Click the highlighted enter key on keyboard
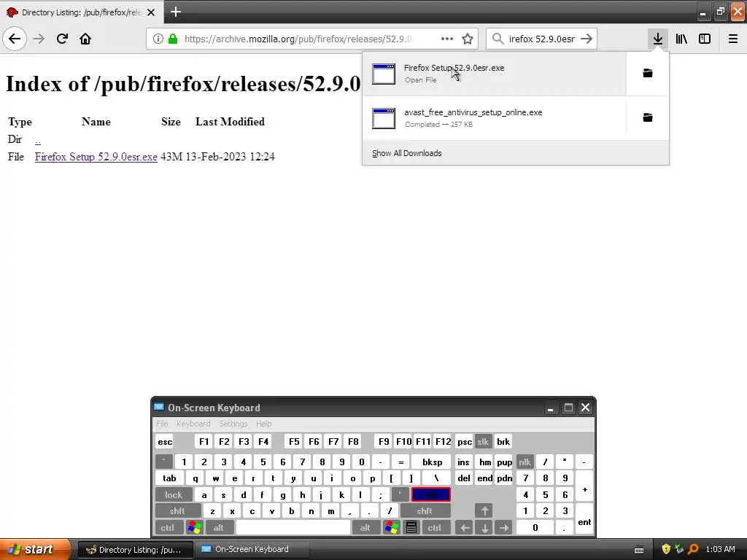 [431, 495]
